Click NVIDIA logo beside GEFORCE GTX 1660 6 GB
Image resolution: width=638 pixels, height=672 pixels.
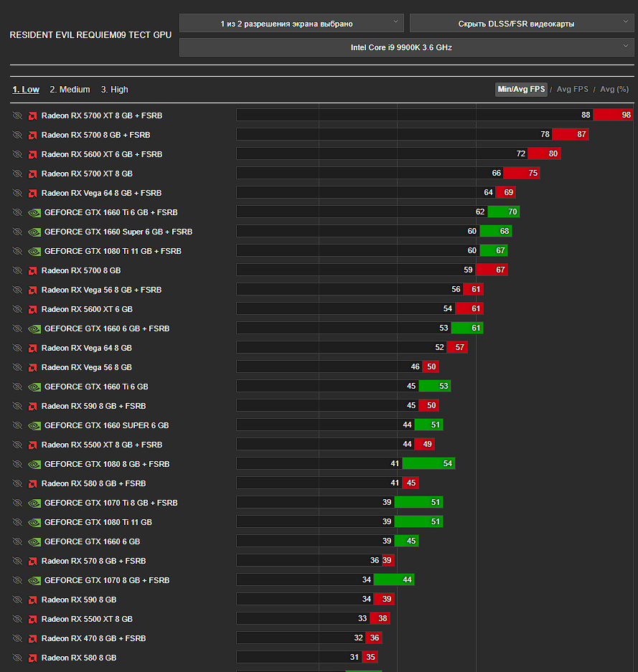pos(34,541)
